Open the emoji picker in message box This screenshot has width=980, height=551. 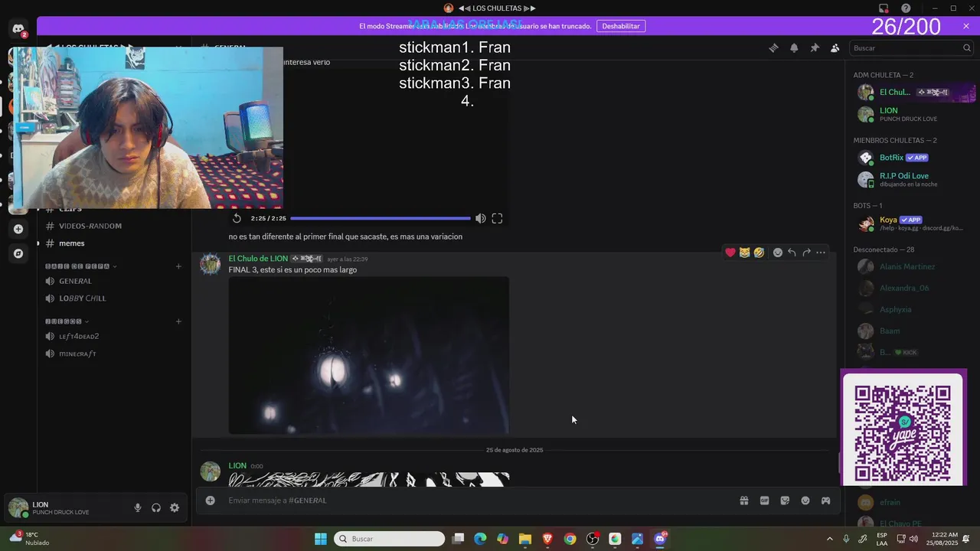pyautogui.click(x=805, y=500)
